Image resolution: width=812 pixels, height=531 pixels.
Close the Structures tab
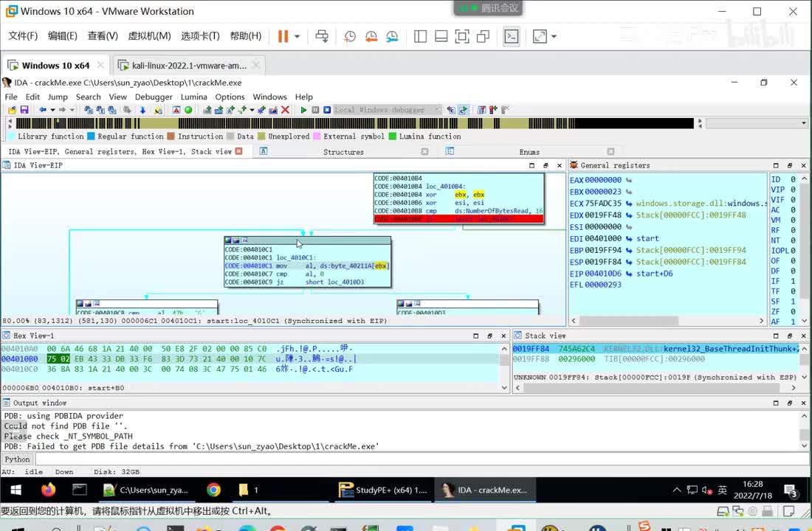point(424,152)
